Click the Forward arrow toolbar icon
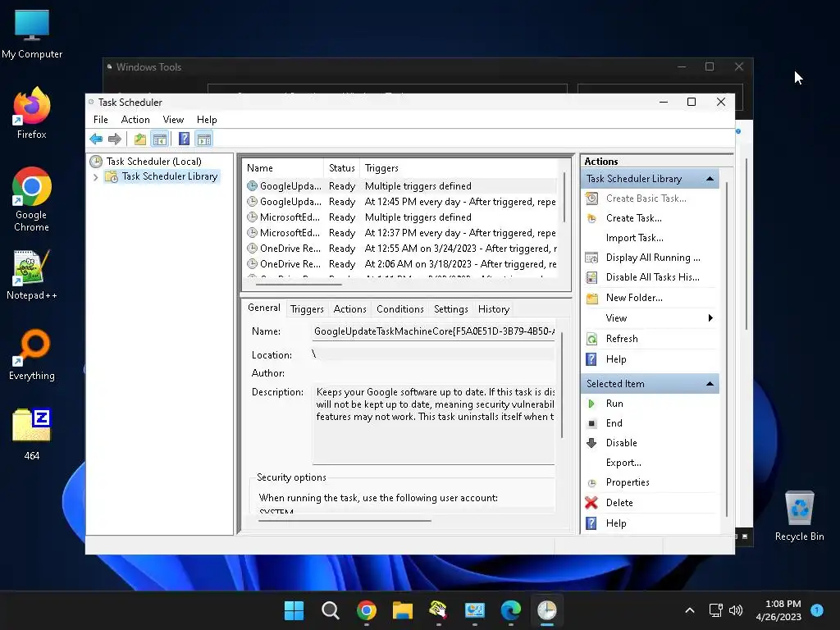Image resolution: width=840 pixels, height=630 pixels. (x=115, y=139)
